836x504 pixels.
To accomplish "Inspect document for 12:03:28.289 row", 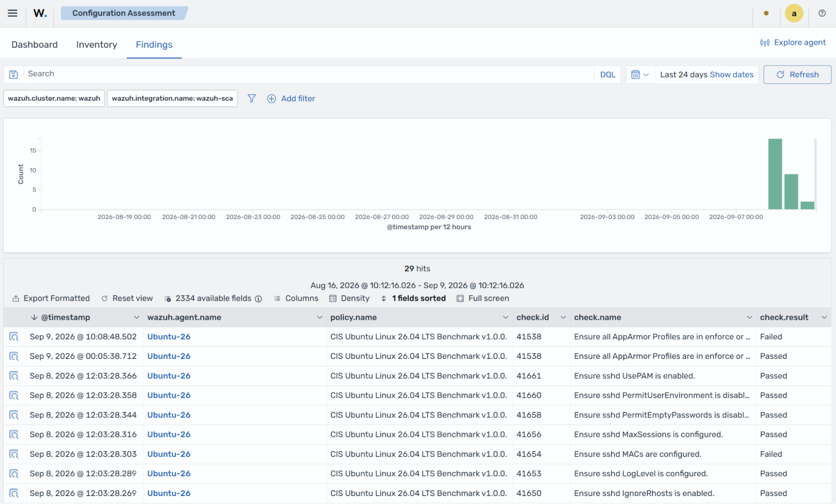I will click(14, 473).
